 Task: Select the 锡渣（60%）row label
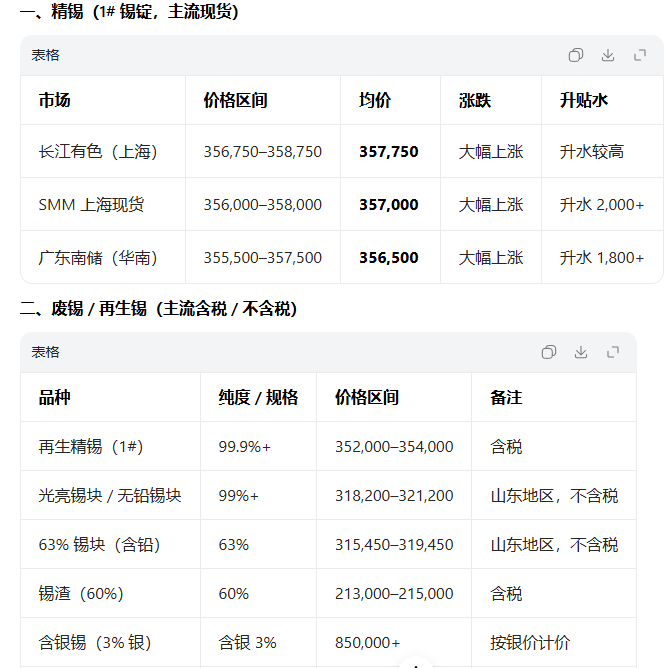(80, 594)
